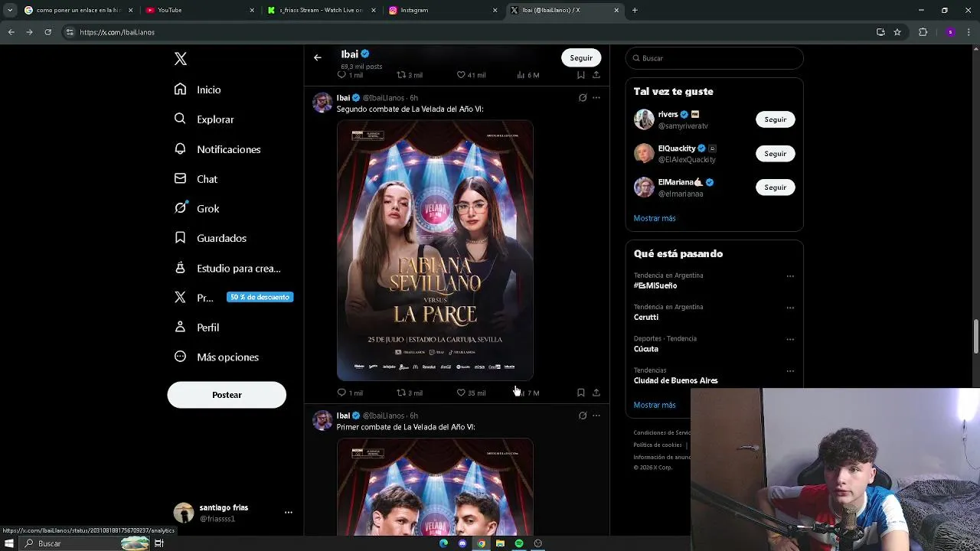Follow ElMariana with Seguir button
Image resolution: width=980 pixels, height=551 pixels.
click(x=775, y=187)
